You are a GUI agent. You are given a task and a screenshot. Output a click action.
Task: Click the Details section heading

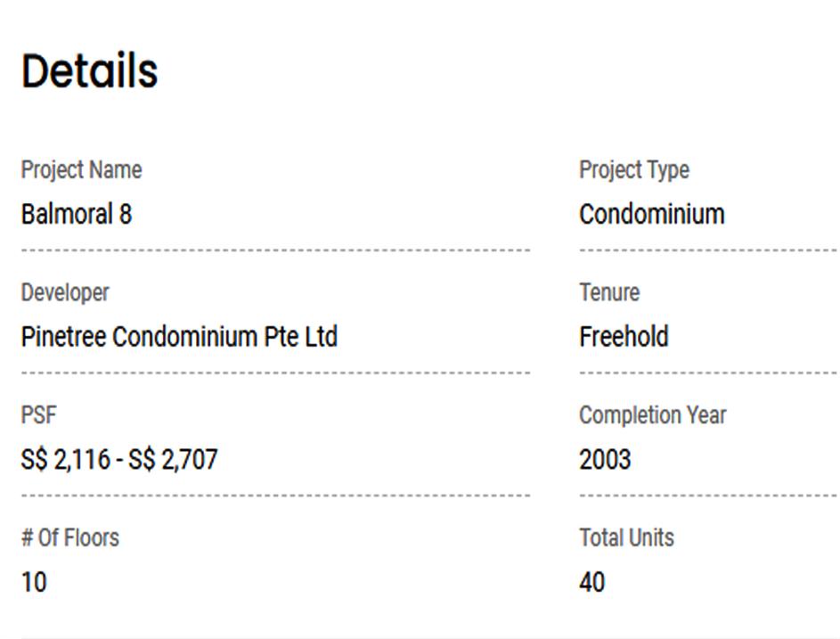tap(89, 71)
